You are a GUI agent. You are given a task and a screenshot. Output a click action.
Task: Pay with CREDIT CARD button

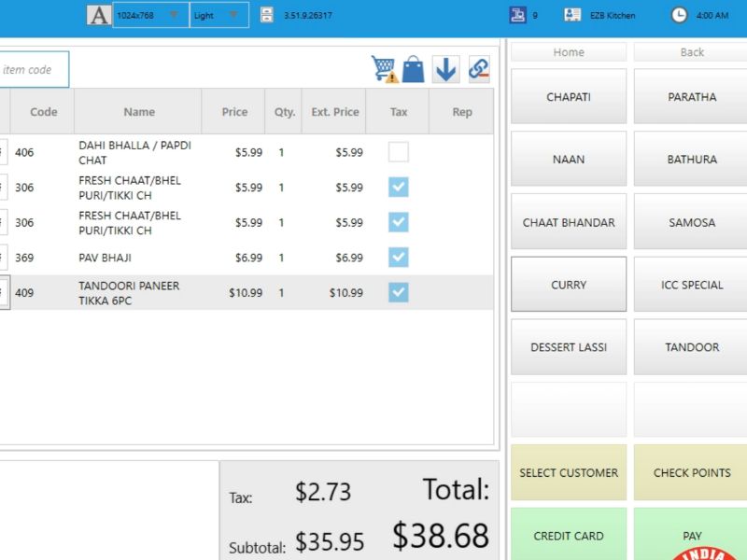pyautogui.click(x=569, y=534)
